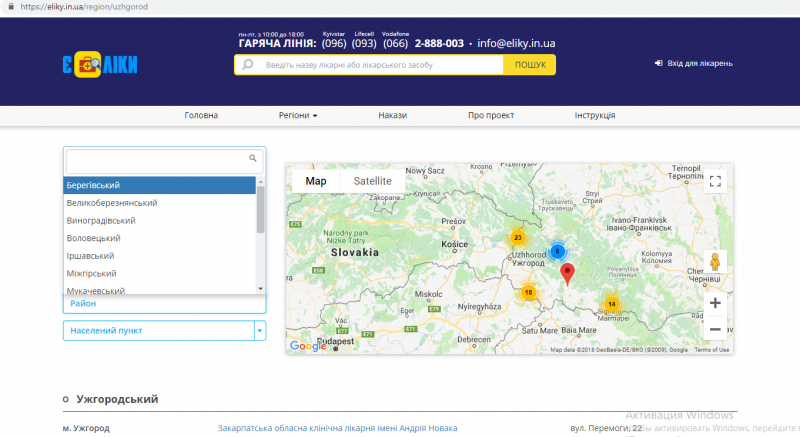Go to the Накази menu item
The image size is (800, 437).
(392, 115)
